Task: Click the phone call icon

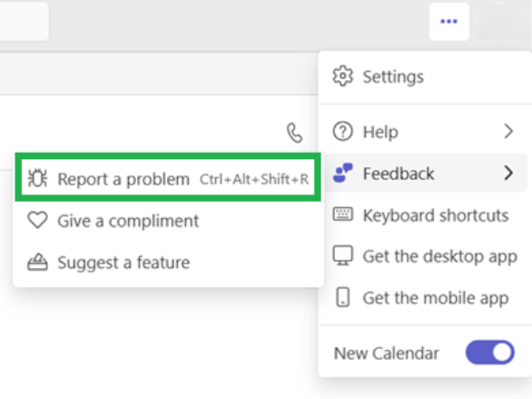Action: click(x=294, y=133)
